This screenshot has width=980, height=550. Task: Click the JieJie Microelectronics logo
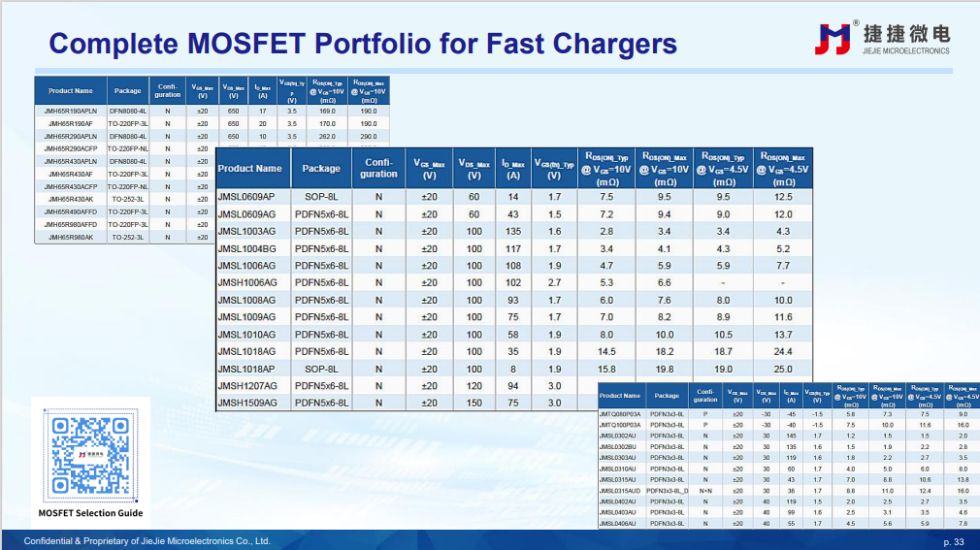tap(882, 38)
